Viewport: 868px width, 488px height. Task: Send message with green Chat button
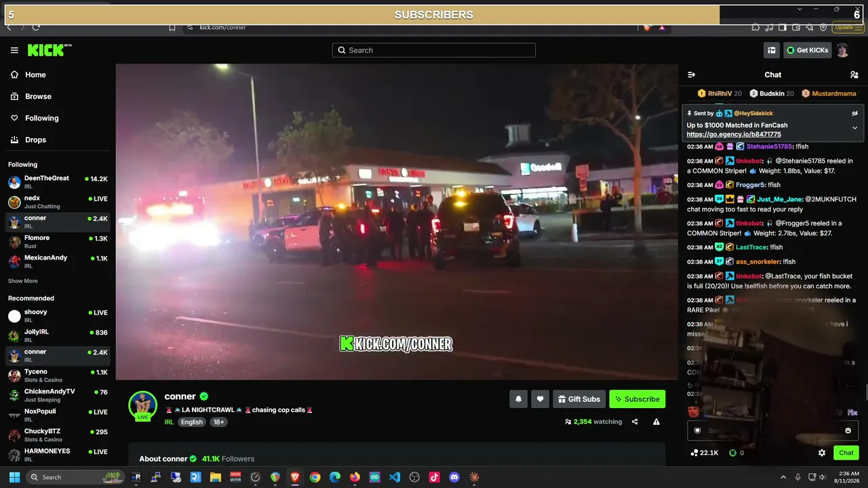pos(846,453)
